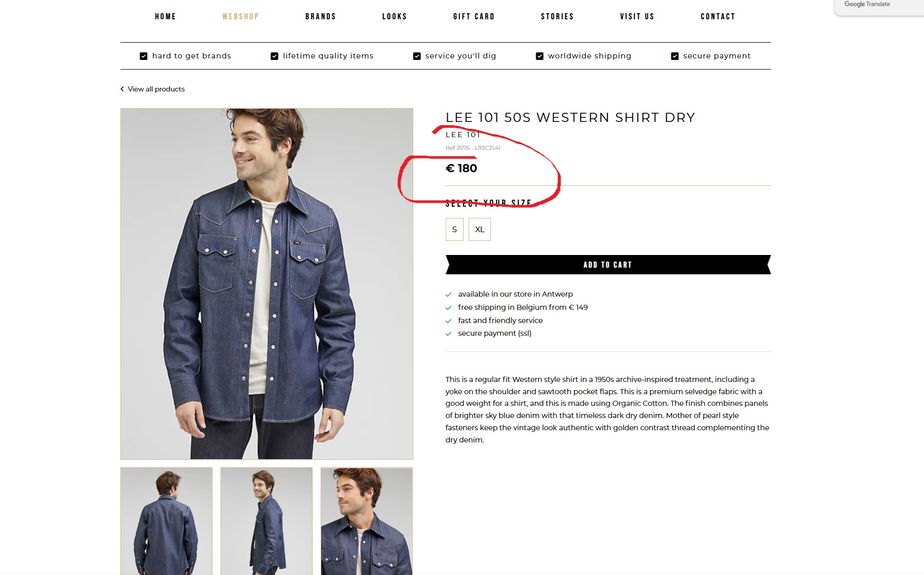Return to View all products
Viewport: 924px width, 575px height.
156,89
